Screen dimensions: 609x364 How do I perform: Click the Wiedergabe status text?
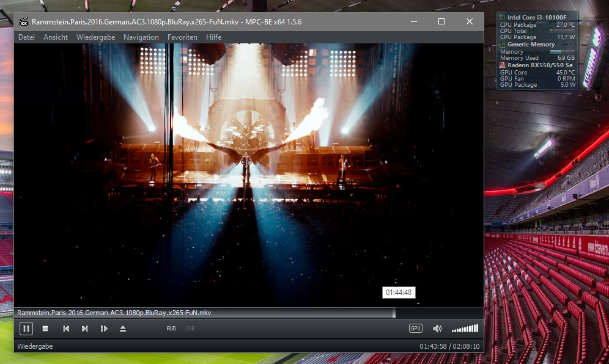point(35,346)
